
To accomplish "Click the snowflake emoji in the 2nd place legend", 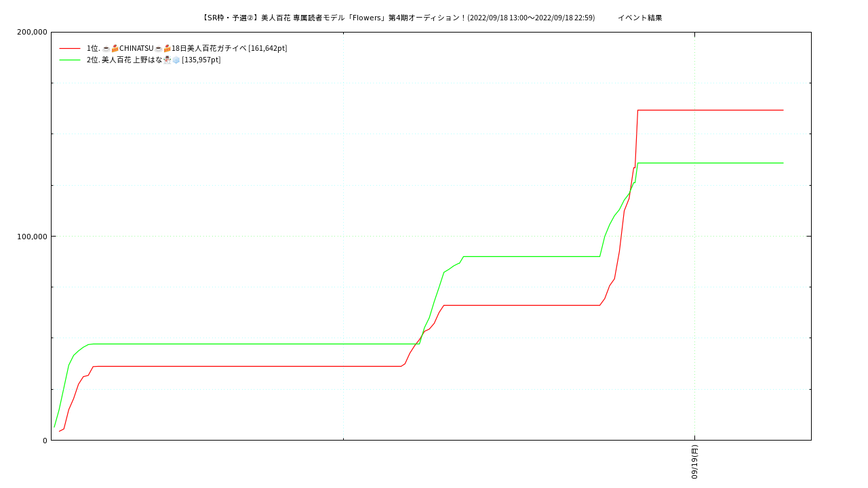I will 176,60.
